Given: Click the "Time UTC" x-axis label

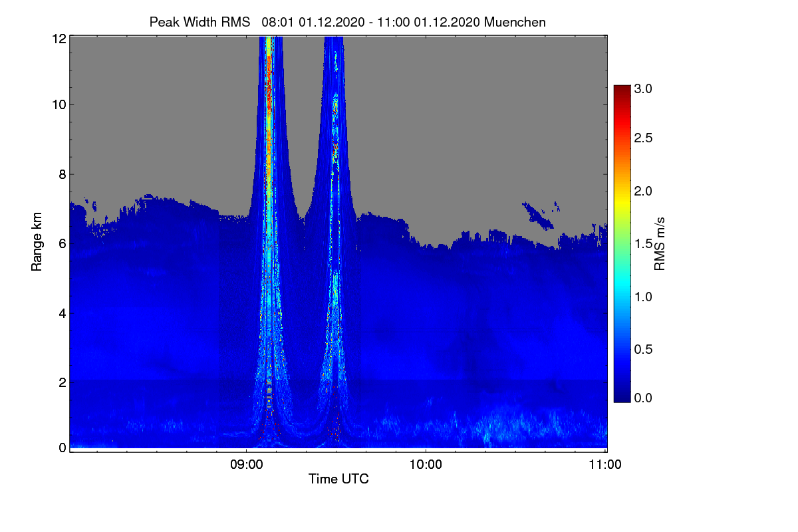Looking at the screenshot, I should click(338, 479).
